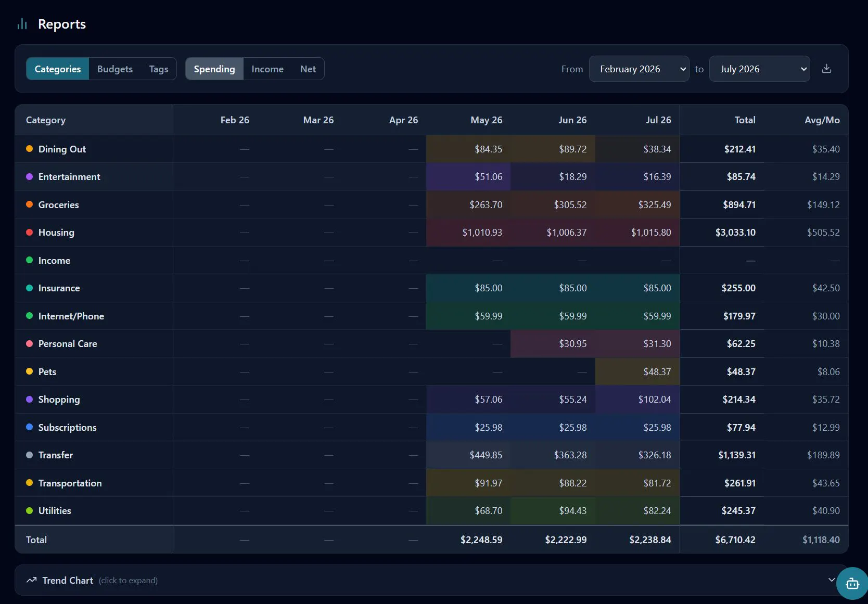The height and width of the screenshot is (604, 868).
Task: Open the assistant robot chat button
Action: [852, 583]
